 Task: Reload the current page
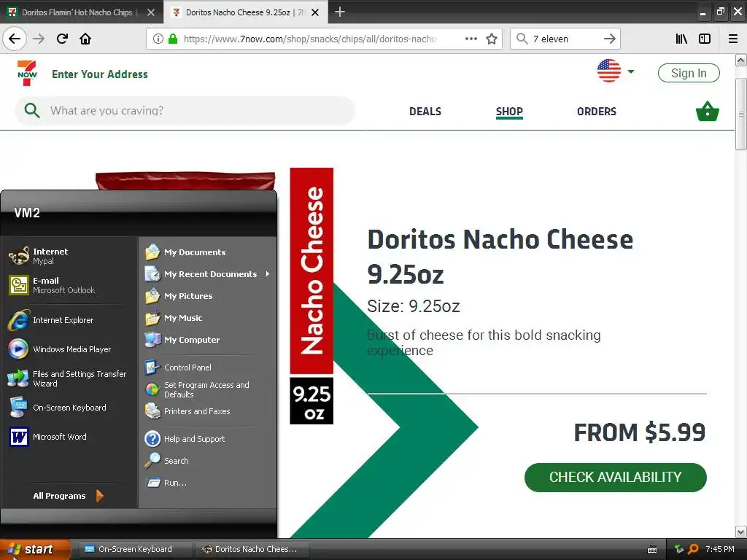(x=62, y=39)
